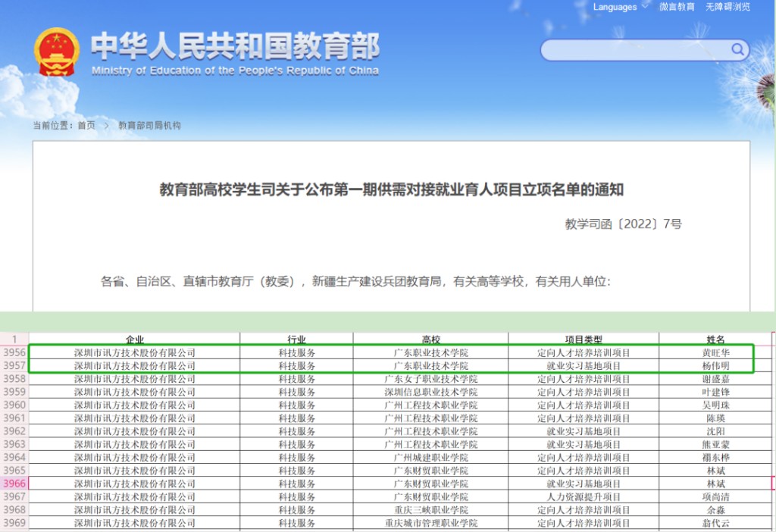Click the 人力资源提升项目 cell
The height and width of the screenshot is (532, 776).
(584, 496)
